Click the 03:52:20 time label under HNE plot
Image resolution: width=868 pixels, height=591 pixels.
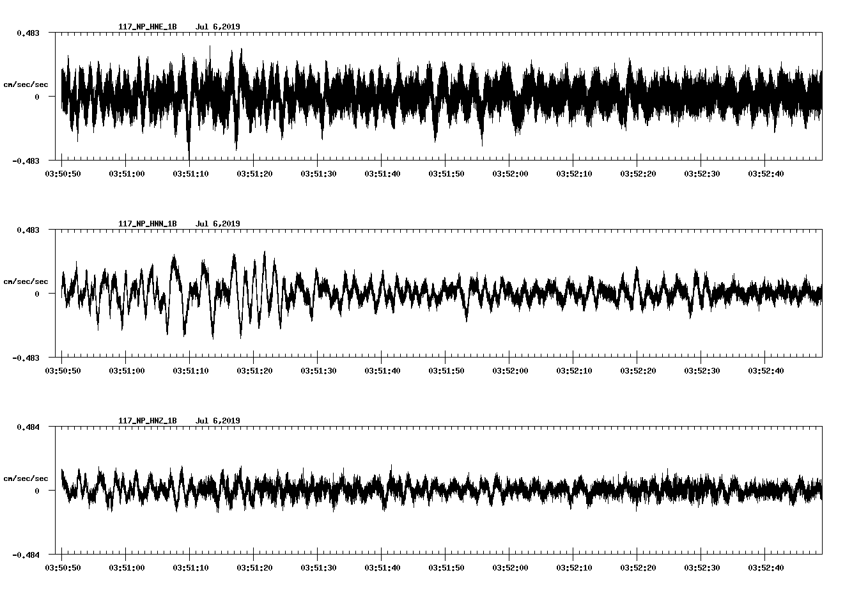tap(638, 173)
